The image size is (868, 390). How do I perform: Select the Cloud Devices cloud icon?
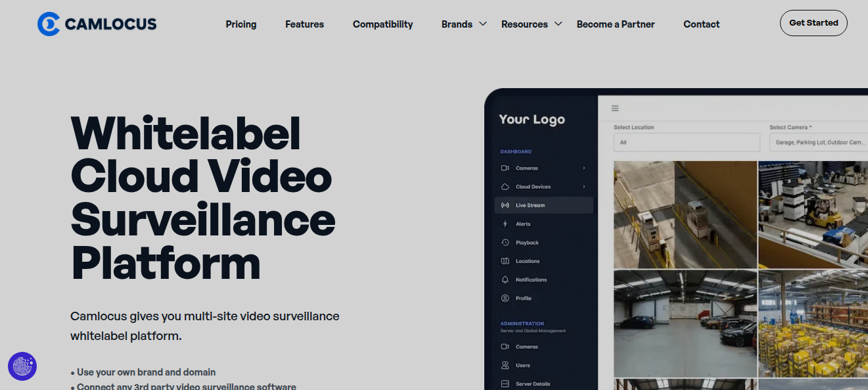tap(505, 187)
